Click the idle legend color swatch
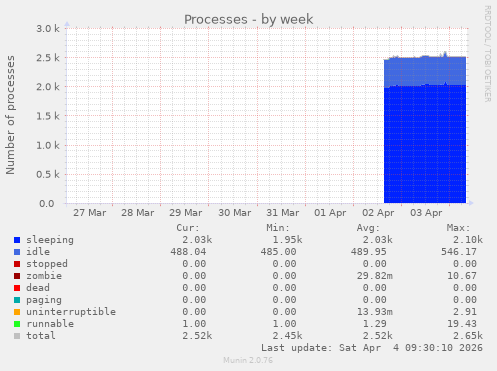This screenshot has height=371, width=497. click(17, 252)
